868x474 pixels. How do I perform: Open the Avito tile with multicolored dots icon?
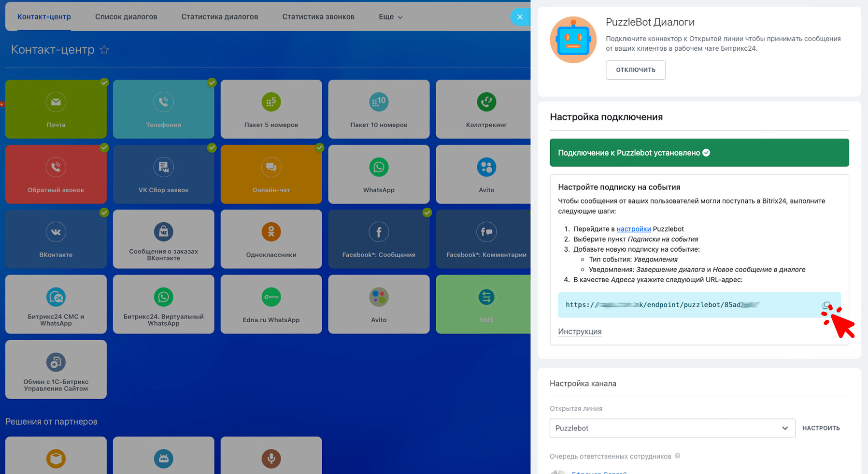click(x=379, y=304)
